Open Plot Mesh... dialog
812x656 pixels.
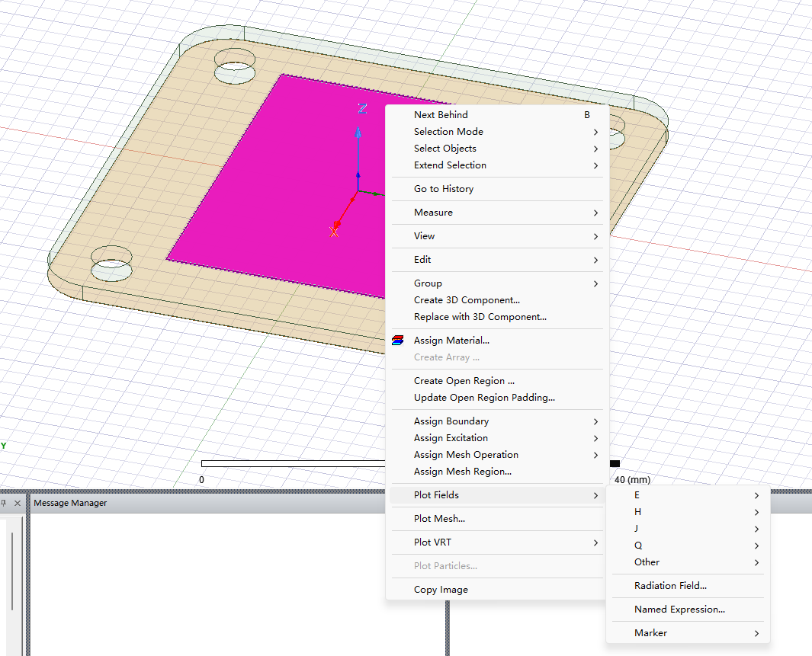pyautogui.click(x=439, y=519)
